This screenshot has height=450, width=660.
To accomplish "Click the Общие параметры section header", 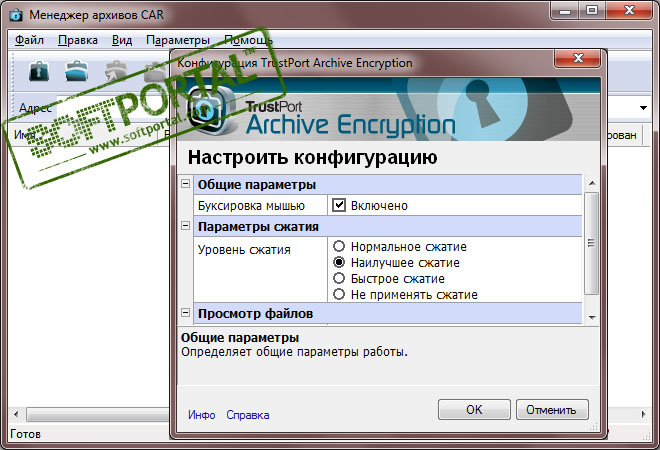I will [x=387, y=184].
